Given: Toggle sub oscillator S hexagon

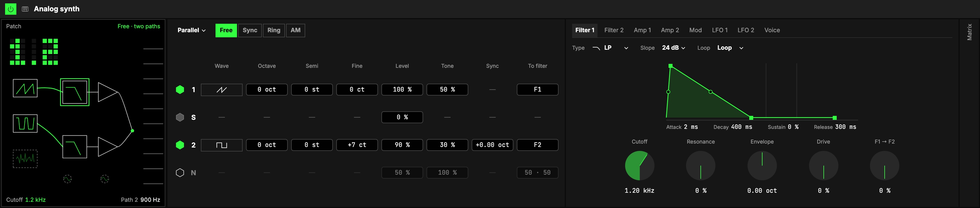Looking at the screenshot, I should coord(180,117).
